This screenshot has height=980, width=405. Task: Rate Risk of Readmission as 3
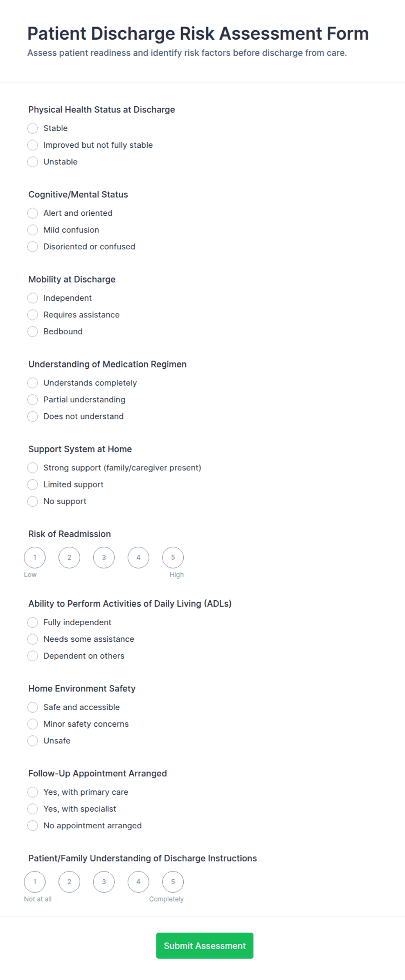point(104,557)
